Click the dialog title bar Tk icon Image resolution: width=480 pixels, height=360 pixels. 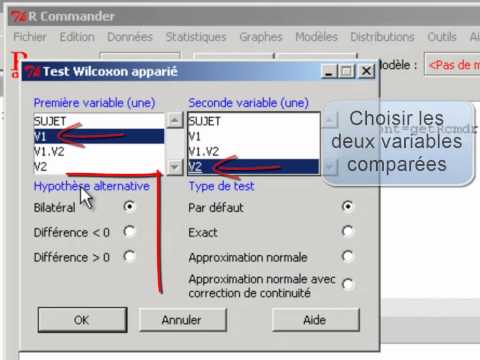coord(32,71)
